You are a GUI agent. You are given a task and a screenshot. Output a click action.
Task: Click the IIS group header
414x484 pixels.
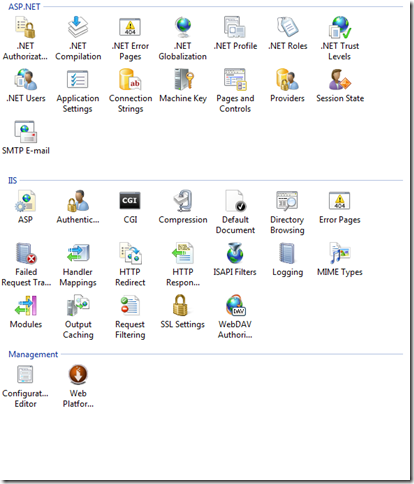(x=12, y=180)
